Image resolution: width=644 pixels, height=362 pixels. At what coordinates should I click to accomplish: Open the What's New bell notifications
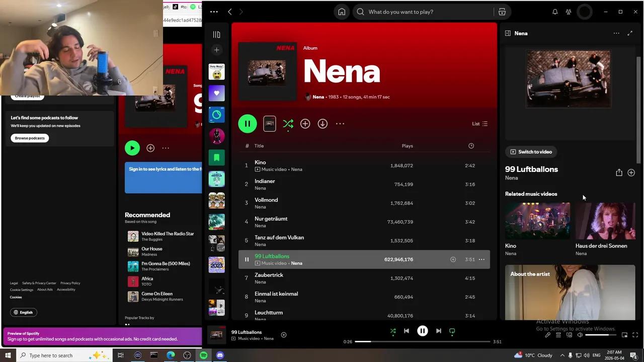click(555, 12)
